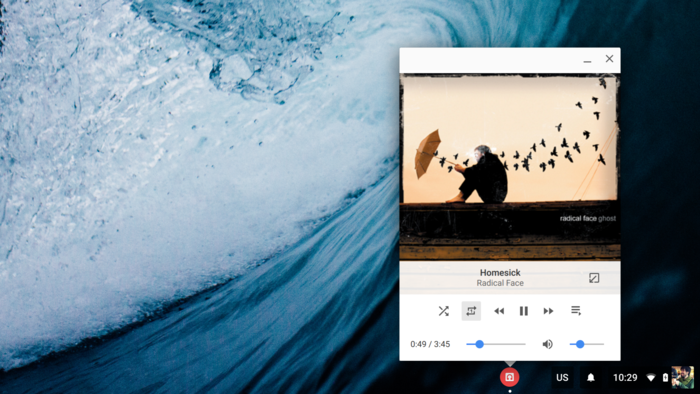
Task: Mute audio with speaker icon
Action: (x=547, y=344)
